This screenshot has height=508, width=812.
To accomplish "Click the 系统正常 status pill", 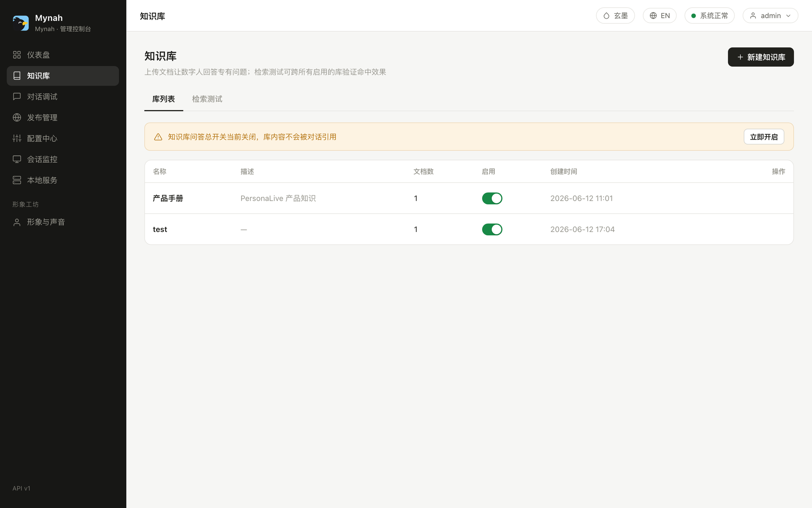I will [709, 16].
